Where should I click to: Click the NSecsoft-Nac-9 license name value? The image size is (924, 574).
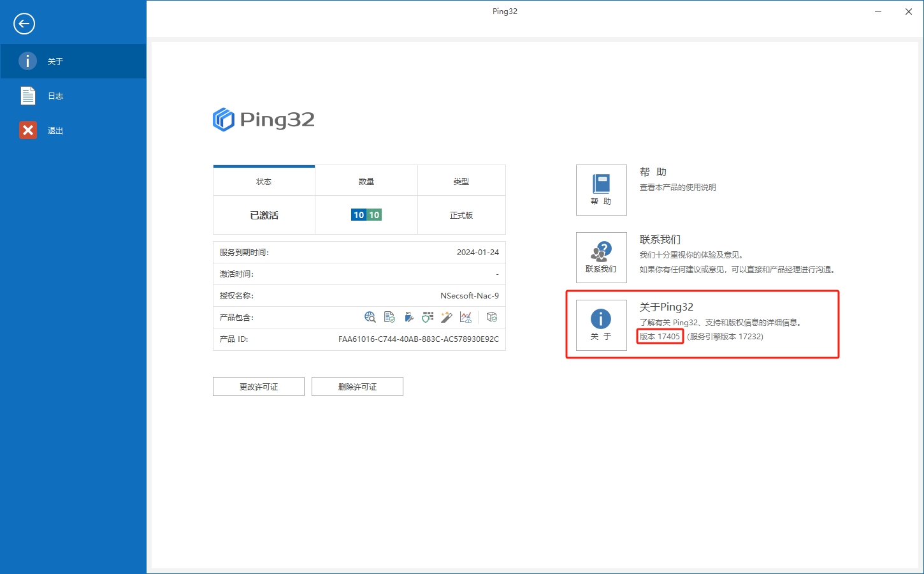(x=470, y=295)
